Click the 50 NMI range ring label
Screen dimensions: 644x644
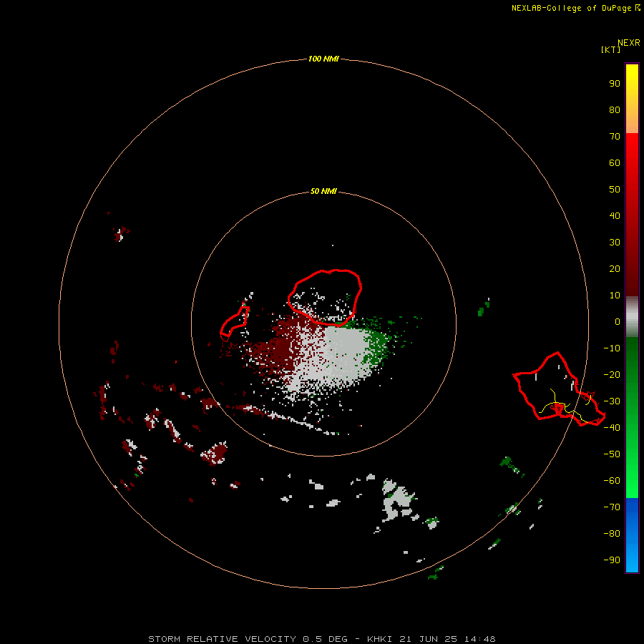click(x=323, y=191)
